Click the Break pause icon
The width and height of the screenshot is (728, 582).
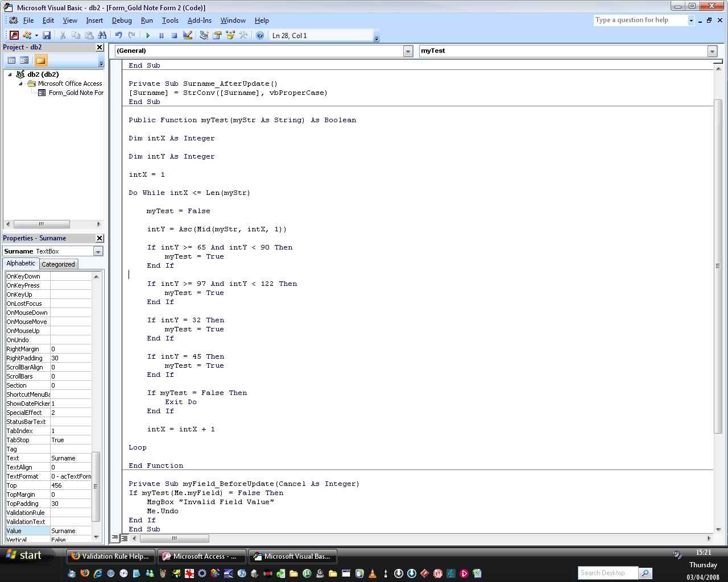pos(161,35)
